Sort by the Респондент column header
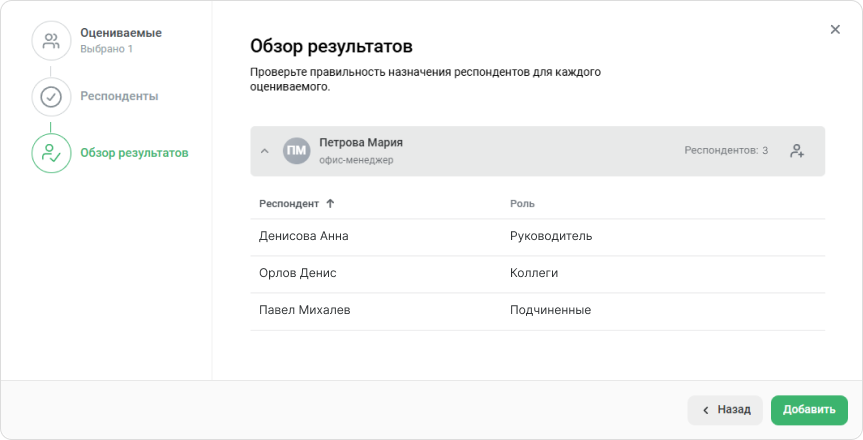Image resolution: width=863 pixels, height=440 pixels. click(x=289, y=203)
